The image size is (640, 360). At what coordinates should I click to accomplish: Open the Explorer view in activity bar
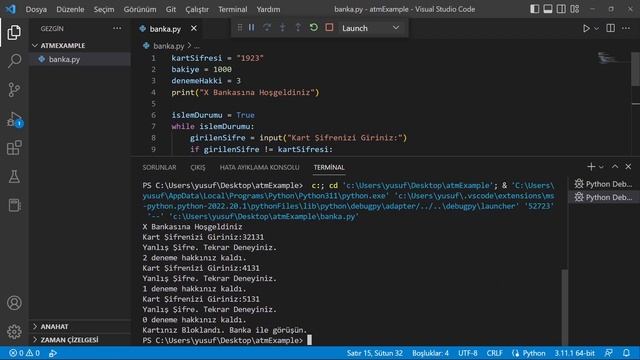14,32
